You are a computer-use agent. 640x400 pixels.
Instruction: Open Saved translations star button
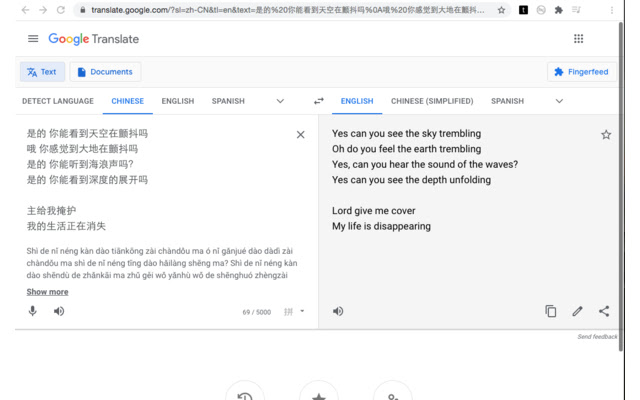tap(319, 391)
